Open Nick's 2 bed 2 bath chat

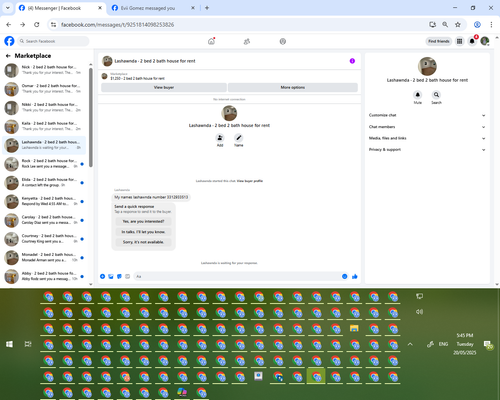click(44, 70)
